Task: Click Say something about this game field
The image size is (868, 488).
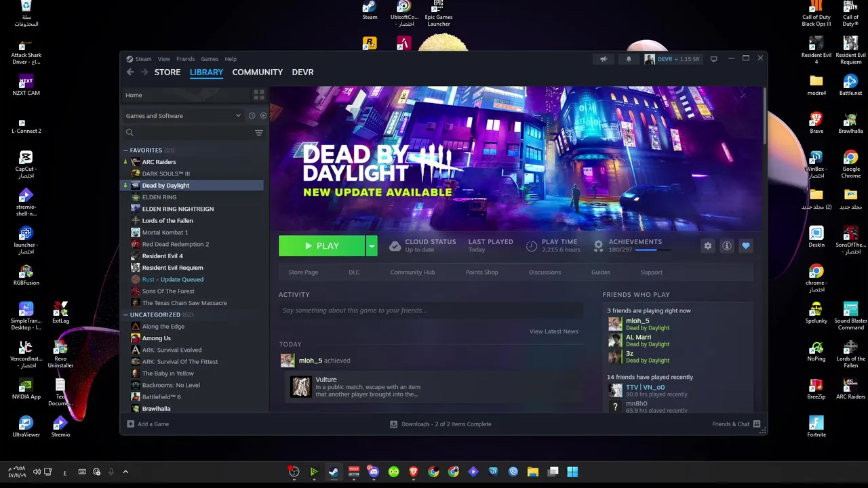Action: pos(431,310)
